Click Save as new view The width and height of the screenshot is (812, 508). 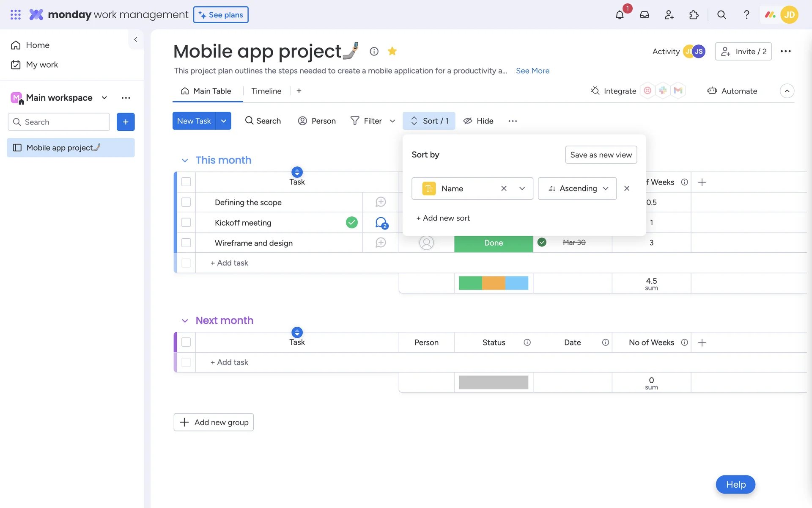point(601,155)
